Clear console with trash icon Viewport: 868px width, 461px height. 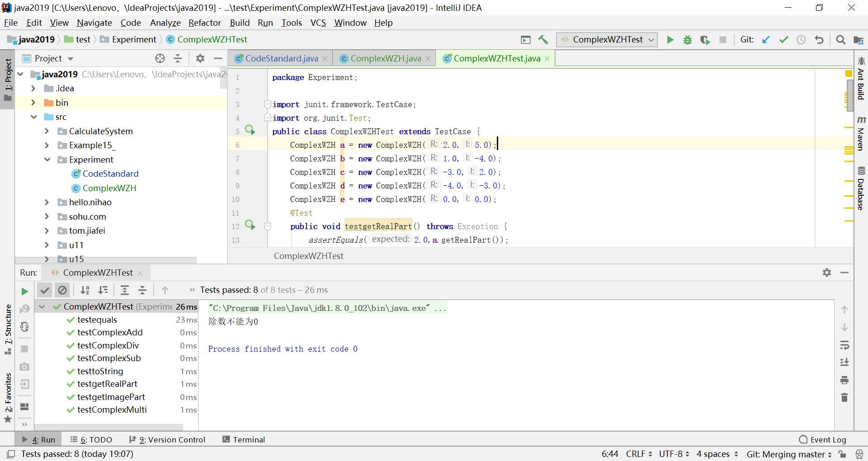[844, 398]
